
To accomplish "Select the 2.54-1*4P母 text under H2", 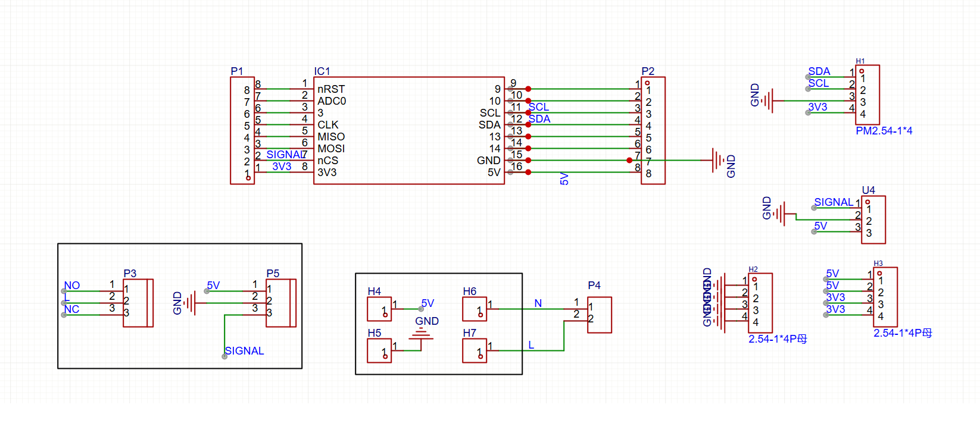I will tap(778, 339).
